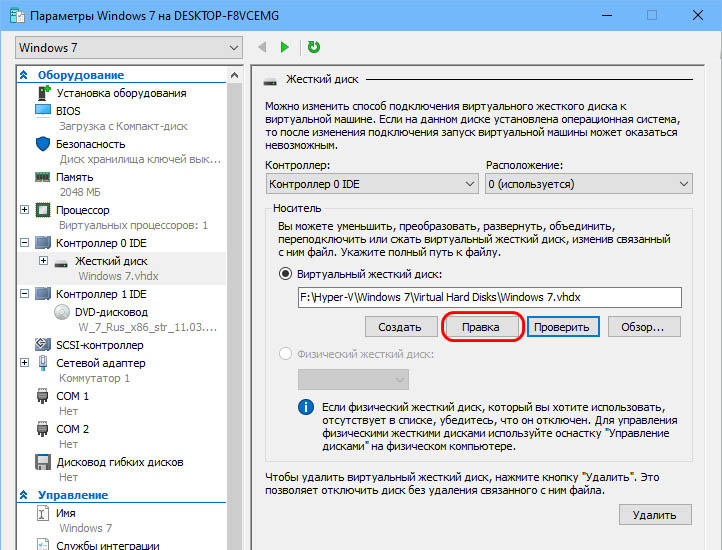The height and width of the screenshot is (550, 722).
Task: Click Виртуальных процессоров: 1 text
Action: (x=134, y=225)
